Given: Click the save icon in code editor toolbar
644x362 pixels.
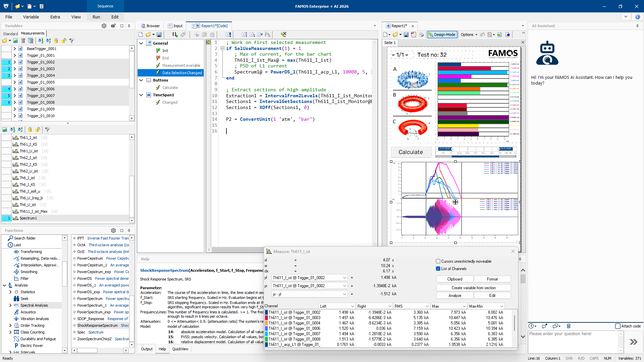Looking at the screenshot, I should [159, 35].
